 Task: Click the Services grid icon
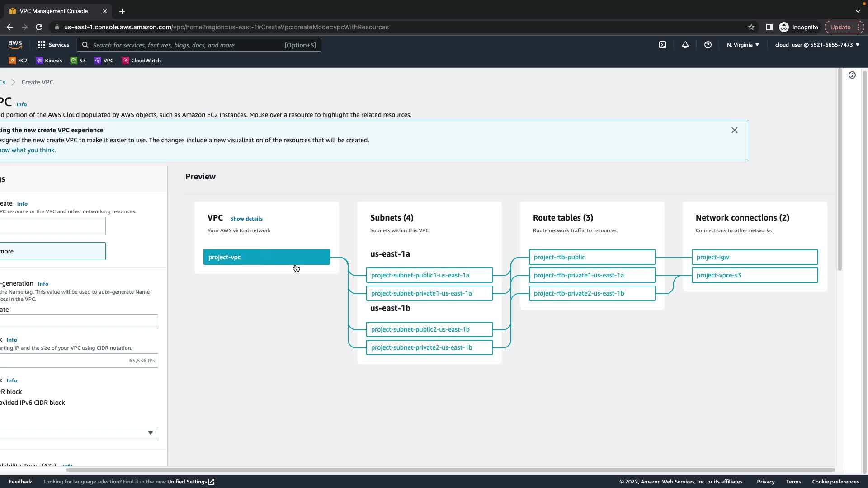(x=42, y=45)
